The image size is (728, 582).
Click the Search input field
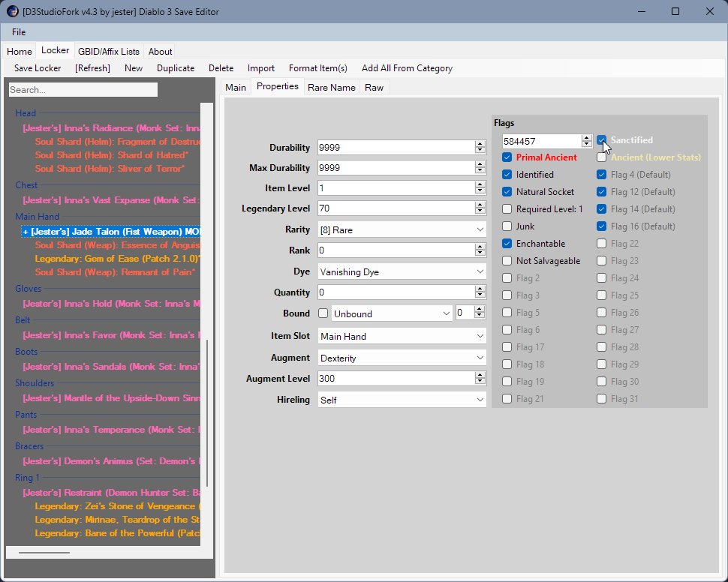[83, 90]
